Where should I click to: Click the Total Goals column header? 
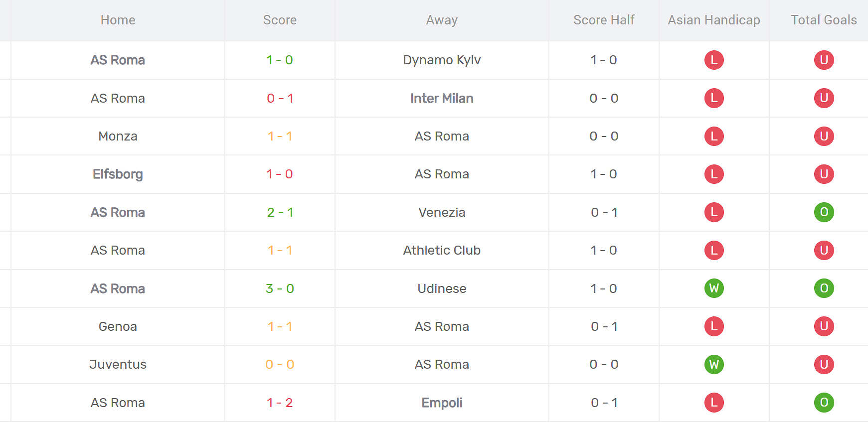pos(824,20)
